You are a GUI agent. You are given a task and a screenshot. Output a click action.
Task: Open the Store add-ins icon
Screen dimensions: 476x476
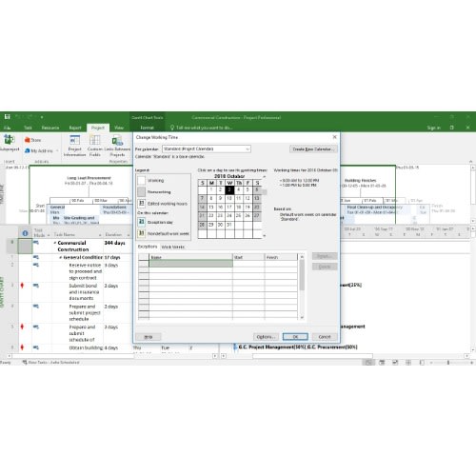pos(28,140)
